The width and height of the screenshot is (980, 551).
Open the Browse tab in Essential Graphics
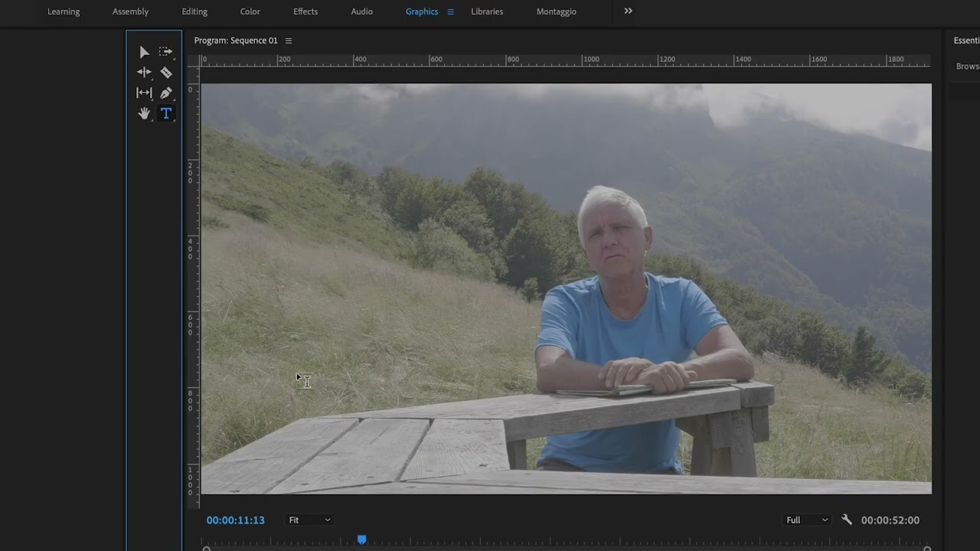pos(968,67)
